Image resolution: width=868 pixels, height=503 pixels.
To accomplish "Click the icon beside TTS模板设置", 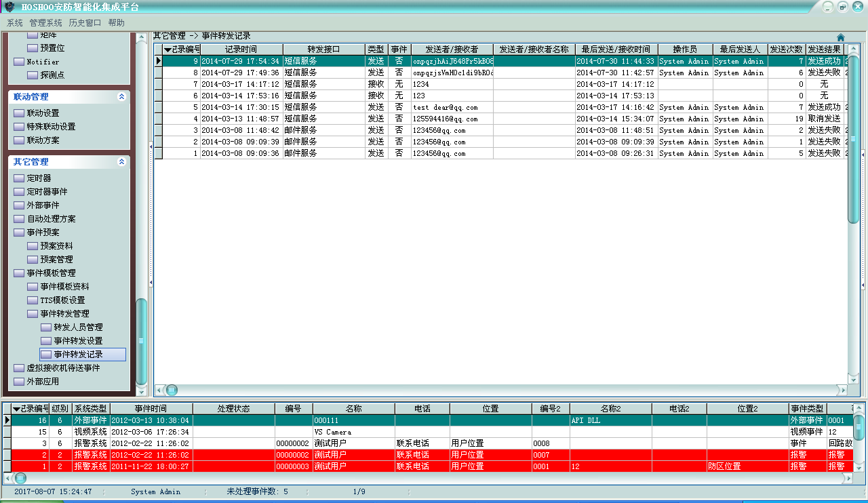I will (x=33, y=300).
